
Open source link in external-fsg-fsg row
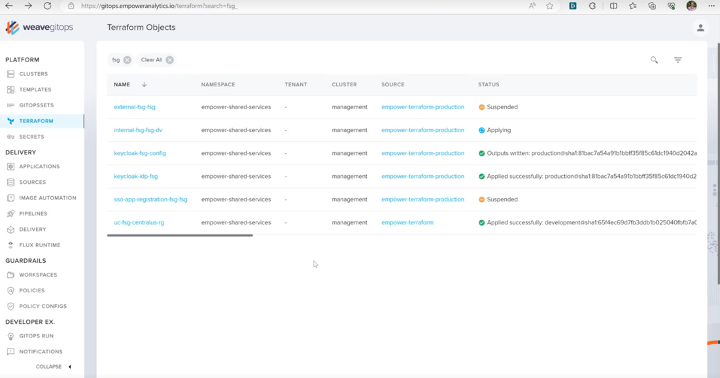(x=422, y=107)
